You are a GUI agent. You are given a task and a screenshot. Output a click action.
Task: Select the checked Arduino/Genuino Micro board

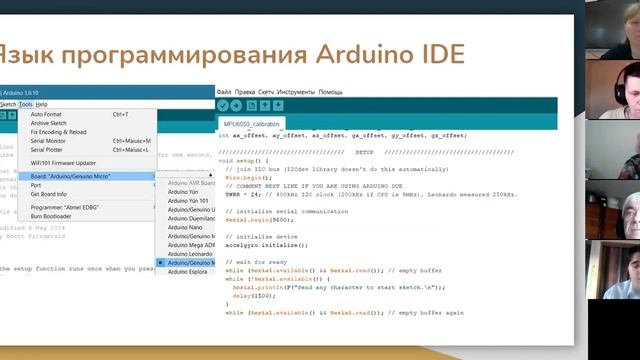[x=186, y=263]
